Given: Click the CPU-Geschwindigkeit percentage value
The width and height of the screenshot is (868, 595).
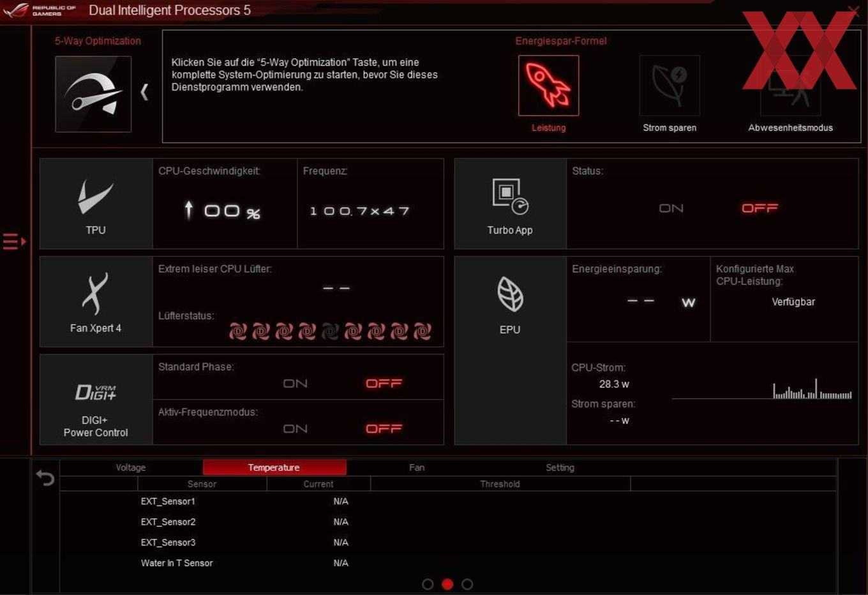Looking at the screenshot, I should (x=223, y=210).
